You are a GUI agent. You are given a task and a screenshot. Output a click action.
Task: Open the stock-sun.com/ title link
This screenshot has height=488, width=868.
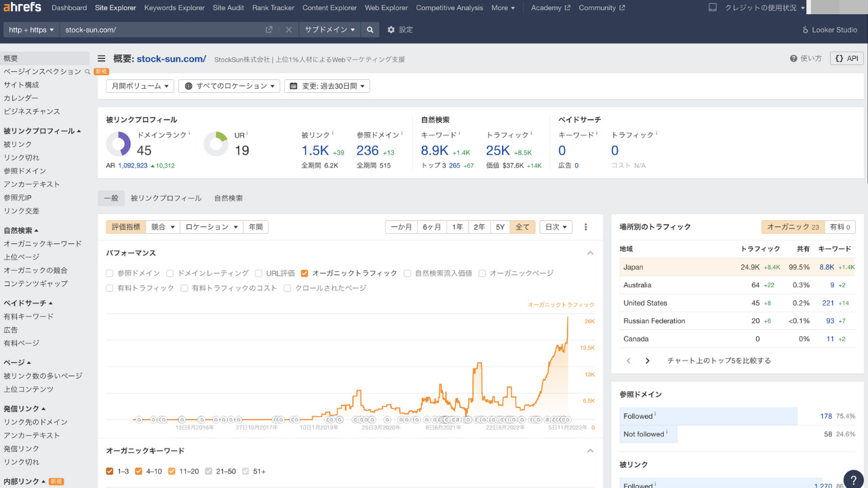click(171, 59)
